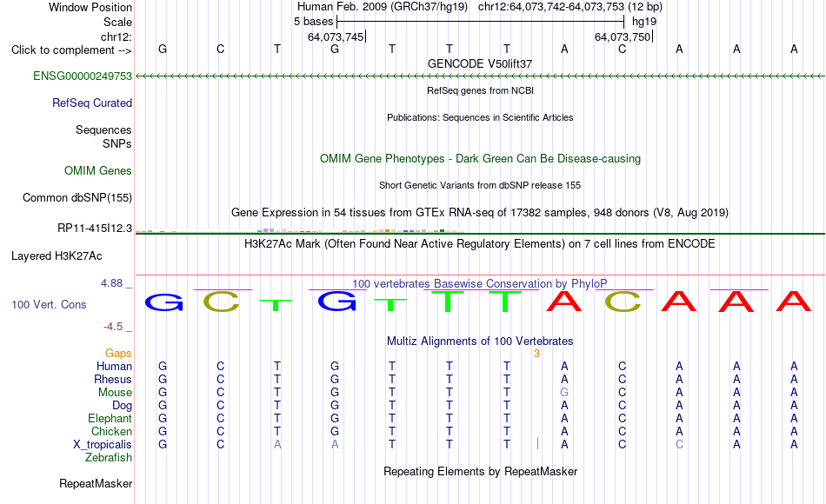Viewport: 826px width, 504px height.
Task: Select the X_tropicalis species row label
Action: (103, 445)
